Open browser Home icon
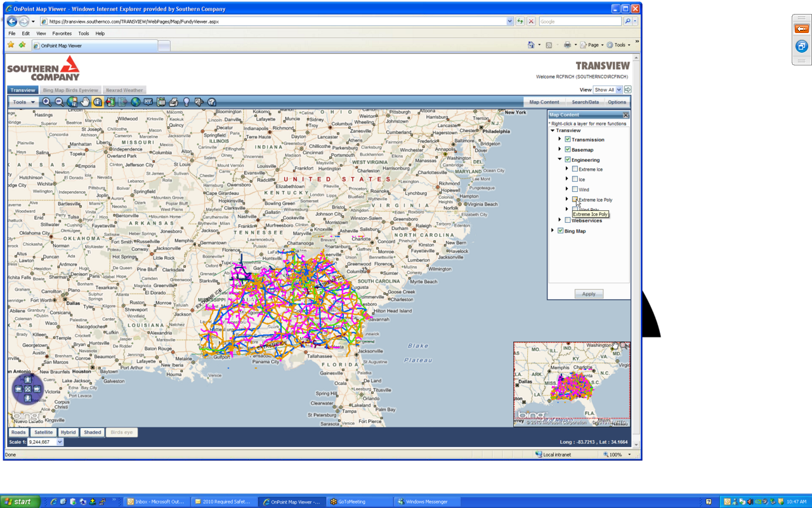This screenshot has height=508, width=812. coord(531,45)
